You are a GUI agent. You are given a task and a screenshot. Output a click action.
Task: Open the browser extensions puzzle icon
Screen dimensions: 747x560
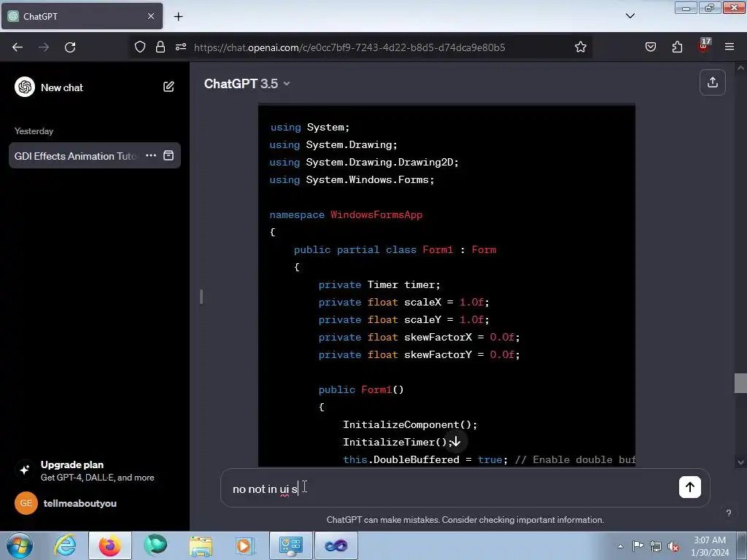coord(677,47)
